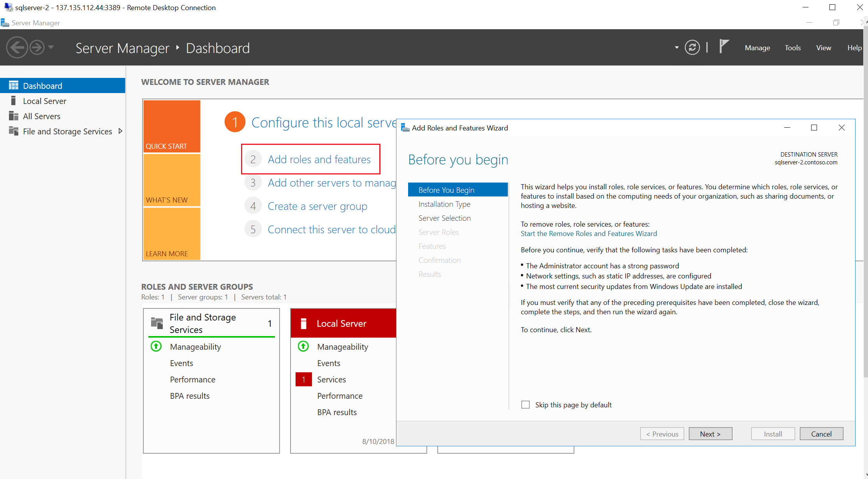Screen dimensions: 868x479
Task: Open dropdown arrow beside refresh icon
Action: tap(677, 48)
